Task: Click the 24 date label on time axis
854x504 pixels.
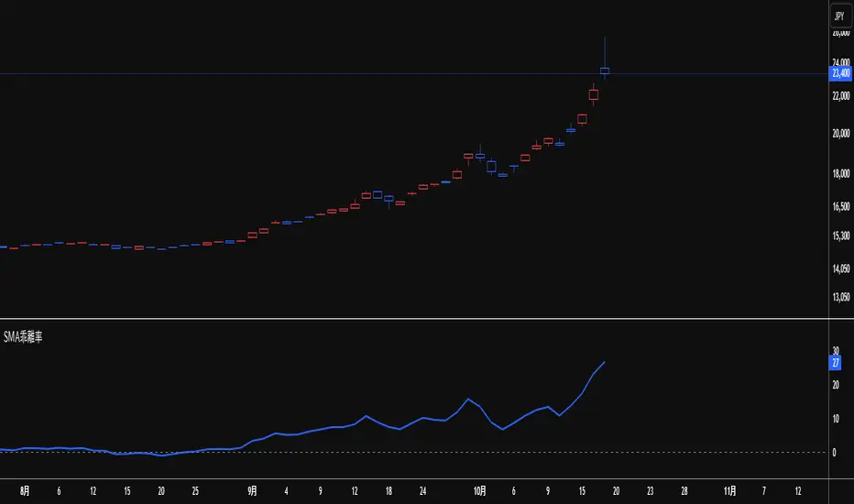Action: click(x=422, y=491)
